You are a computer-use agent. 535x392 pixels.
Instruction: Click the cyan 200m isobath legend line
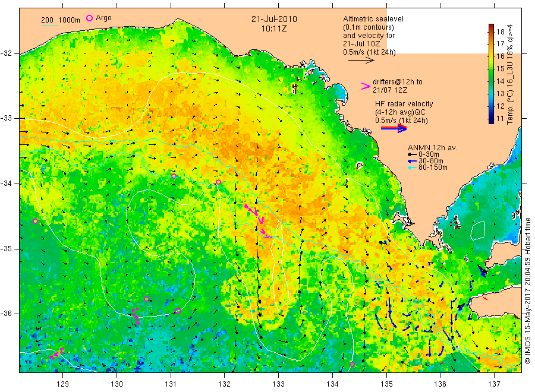click(x=49, y=25)
